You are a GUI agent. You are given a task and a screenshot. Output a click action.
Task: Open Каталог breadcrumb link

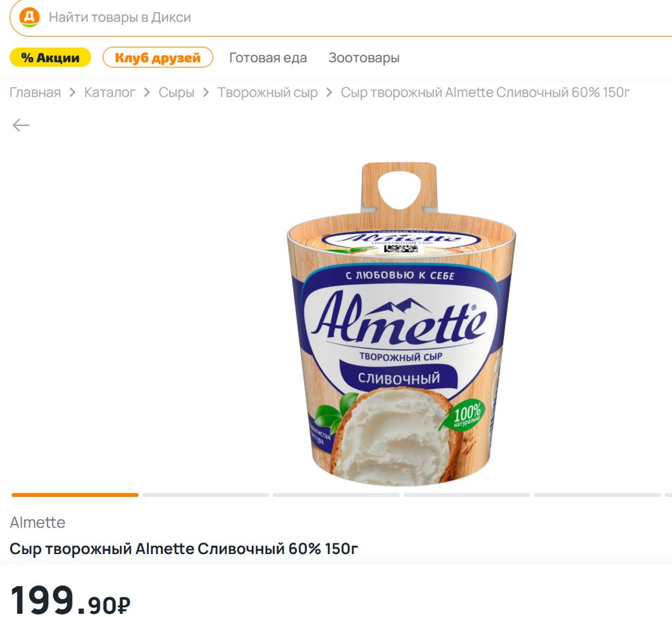110,93
